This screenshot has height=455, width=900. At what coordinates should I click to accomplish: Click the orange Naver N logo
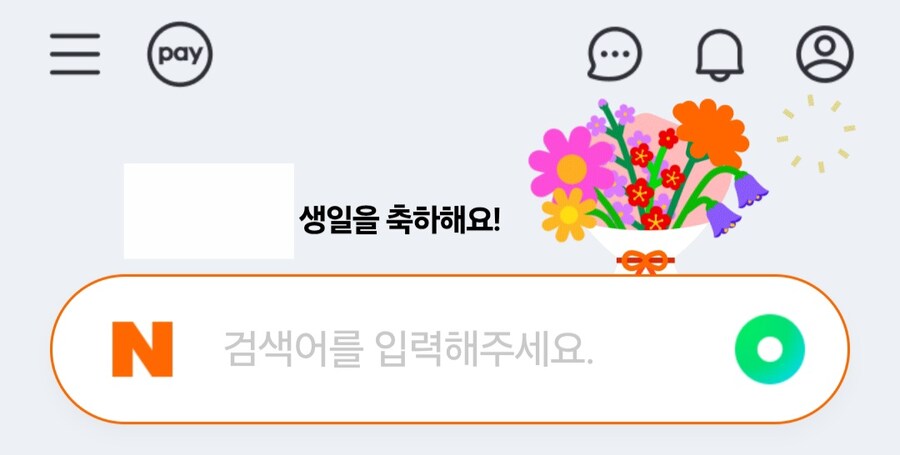142,349
